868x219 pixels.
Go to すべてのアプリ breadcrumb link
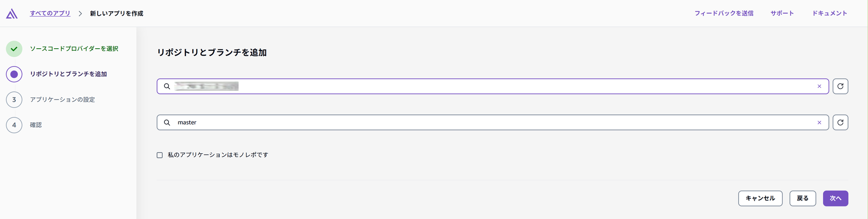[x=50, y=13]
